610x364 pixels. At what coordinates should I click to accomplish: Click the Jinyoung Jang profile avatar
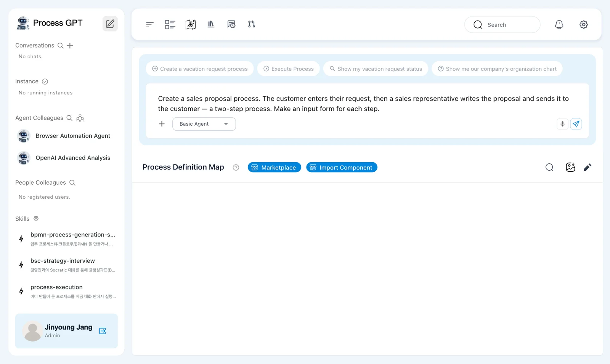(32, 331)
